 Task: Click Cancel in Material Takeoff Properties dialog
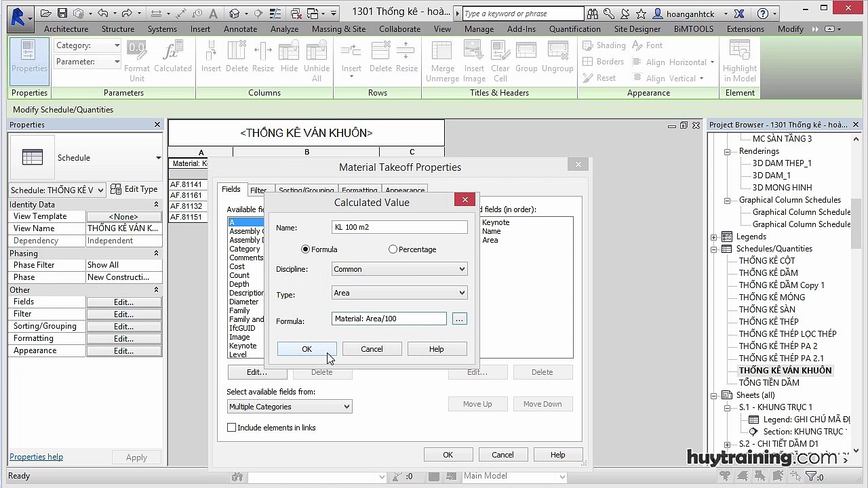(x=502, y=455)
